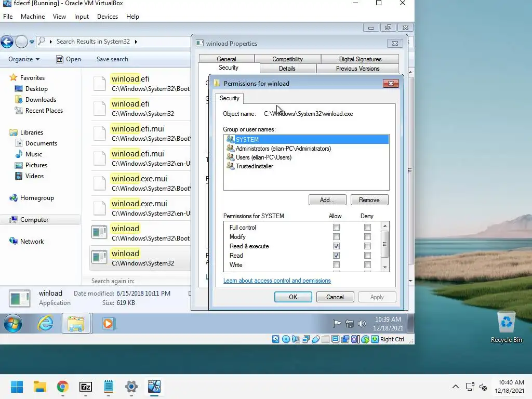
Task: Click Save search in Explorer toolbar
Action: (x=112, y=59)
